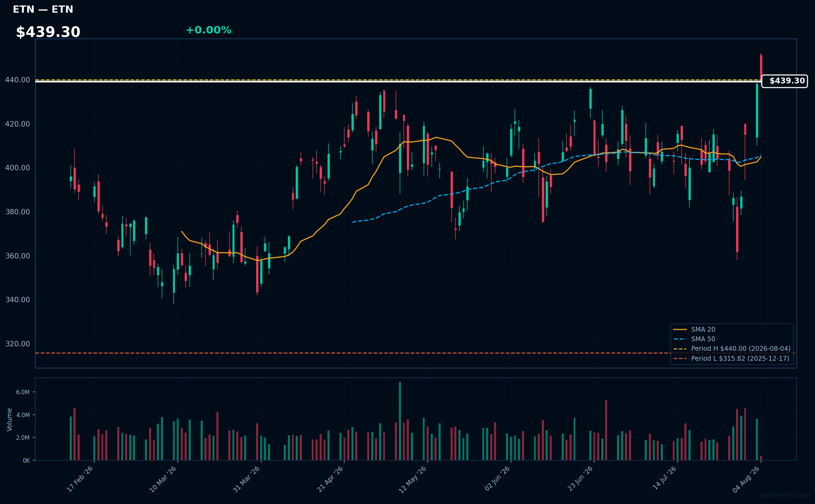815x504 pixels.
Task: Select the $439.30 price tag on the right edge
Action: coord(785,81)
